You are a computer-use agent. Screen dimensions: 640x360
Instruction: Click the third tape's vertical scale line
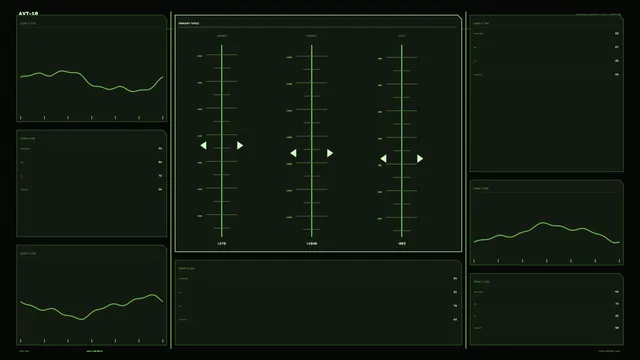tap(402, 141)
